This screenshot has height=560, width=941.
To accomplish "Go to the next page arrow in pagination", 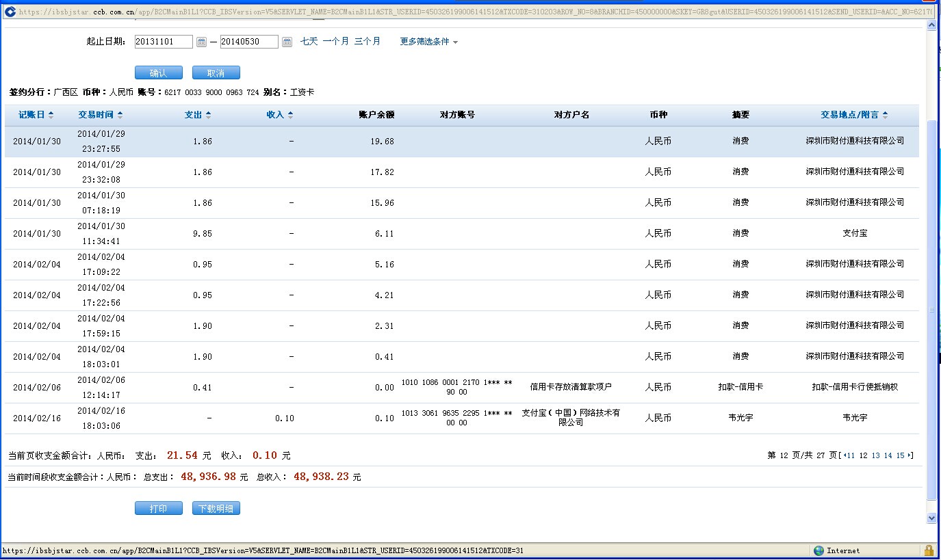I will pos(910,455).
